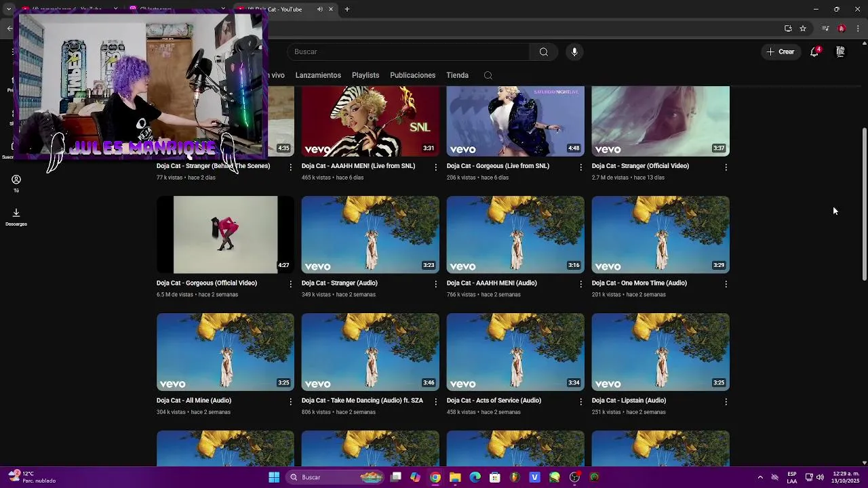868x488 pixels.
Task: Open Microsoft Store from the taskbar
Action: (495, 477)
